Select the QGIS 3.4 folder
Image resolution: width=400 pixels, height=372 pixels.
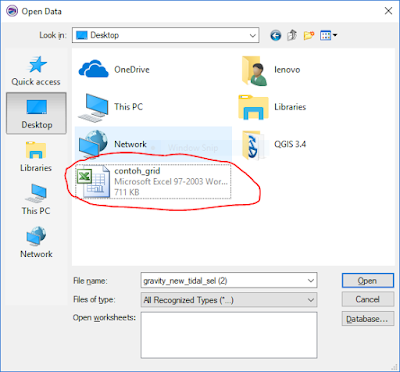(x=273, y=144)
